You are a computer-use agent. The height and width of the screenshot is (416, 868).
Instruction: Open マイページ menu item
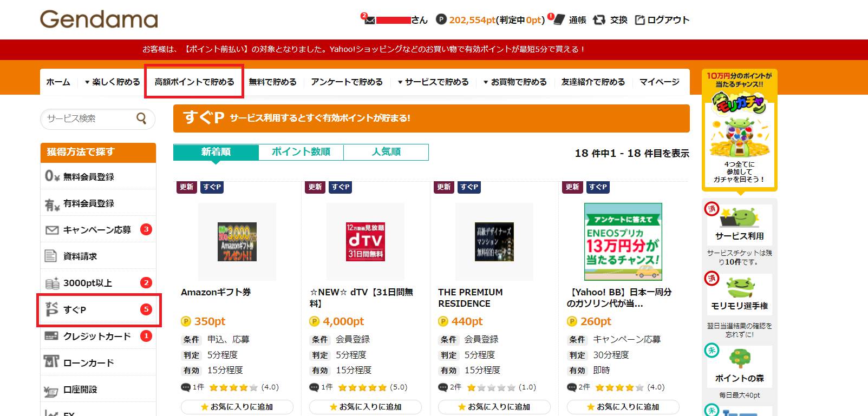660,82
